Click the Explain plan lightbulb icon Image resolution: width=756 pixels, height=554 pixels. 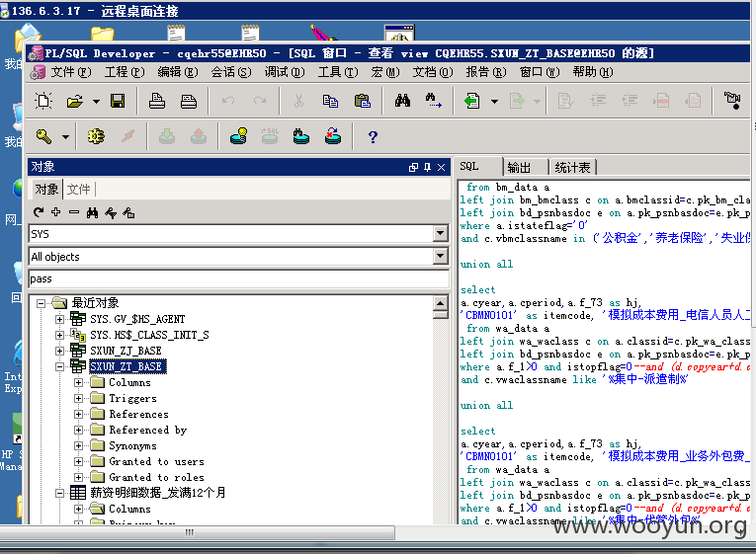click(239, 137)
